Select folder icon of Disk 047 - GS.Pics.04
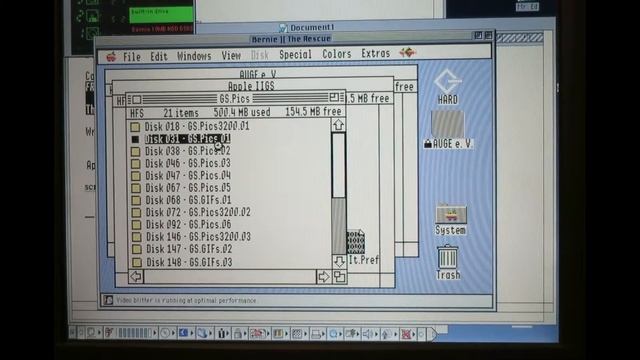The width and height of the screenshot is (640, 360). [136, 176]
